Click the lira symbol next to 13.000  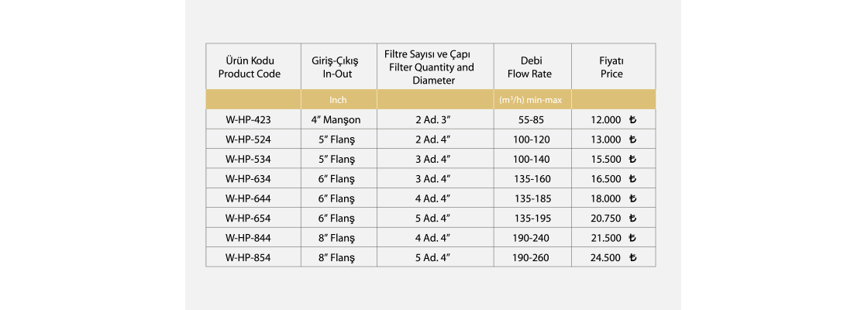pos(632,139)
